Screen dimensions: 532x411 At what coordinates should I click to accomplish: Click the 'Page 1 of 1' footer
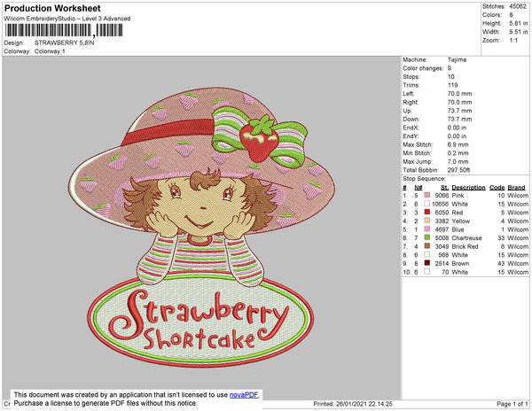point(512,404)
